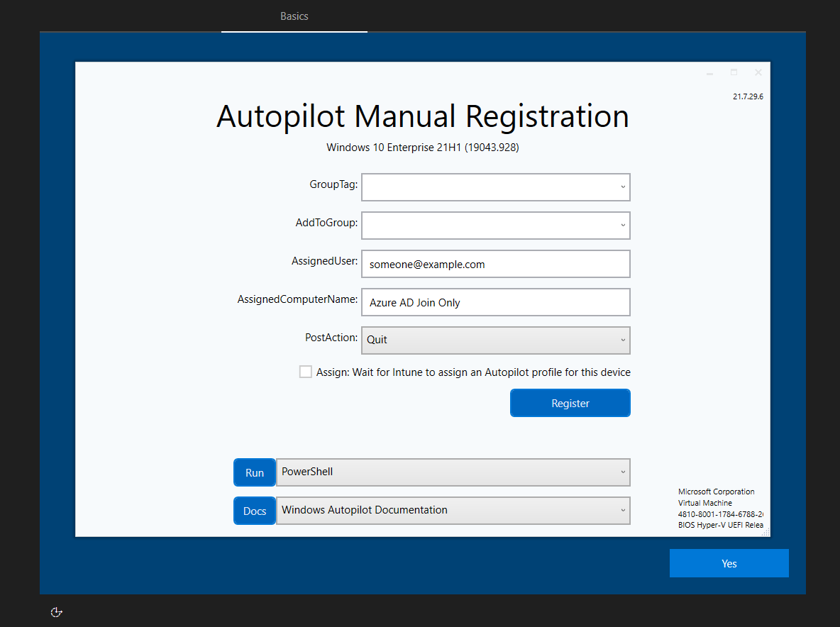Image resolution: width=840 pixels, height=627 pixels.
Task: Maximize the Autopilot registration window
Action: (x=734, y=72)
